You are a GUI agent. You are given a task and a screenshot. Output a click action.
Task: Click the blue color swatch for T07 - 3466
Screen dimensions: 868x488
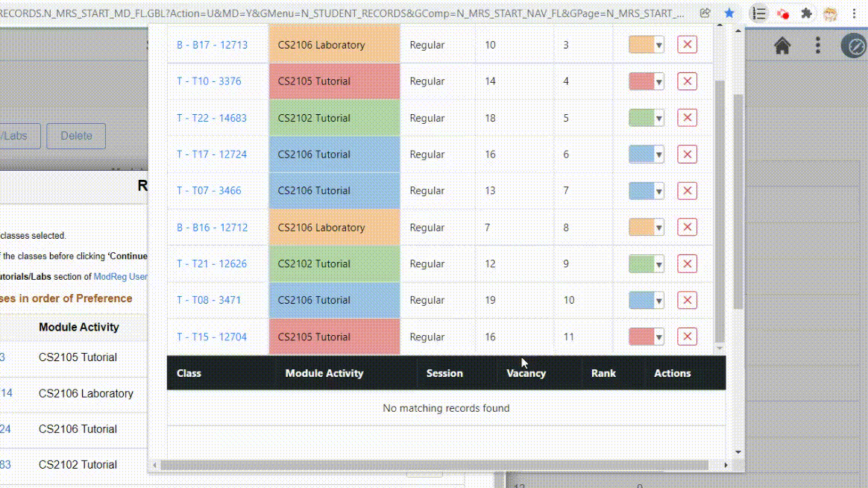641,191
